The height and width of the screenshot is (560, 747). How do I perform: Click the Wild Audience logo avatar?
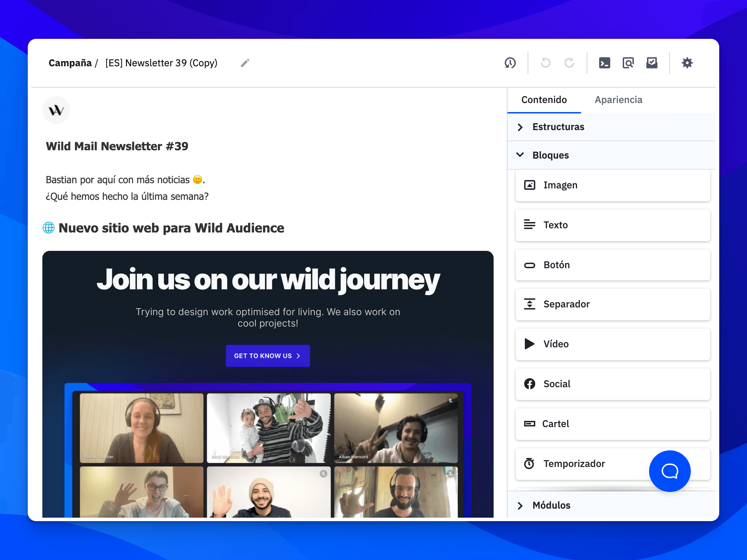click(56, 110)
